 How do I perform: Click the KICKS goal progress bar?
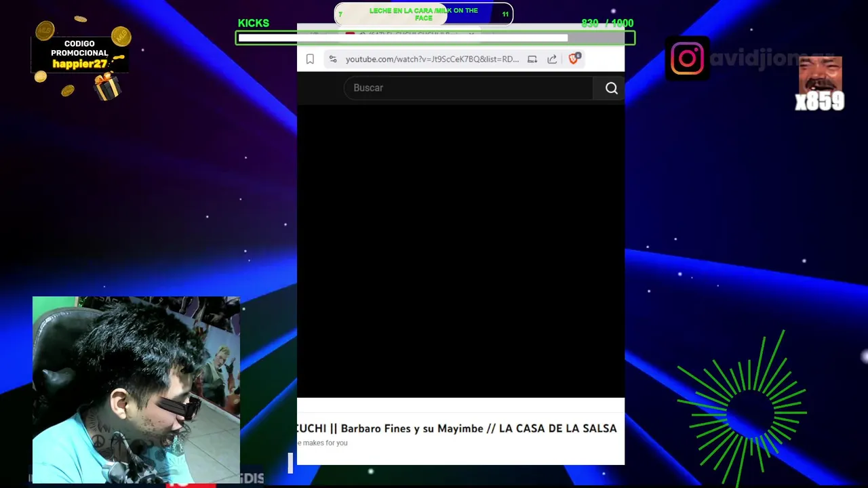[435, 38]
